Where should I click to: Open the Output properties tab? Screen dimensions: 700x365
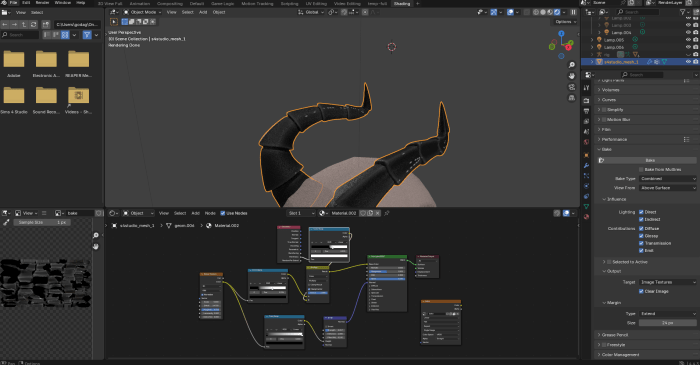pos(586,111)
